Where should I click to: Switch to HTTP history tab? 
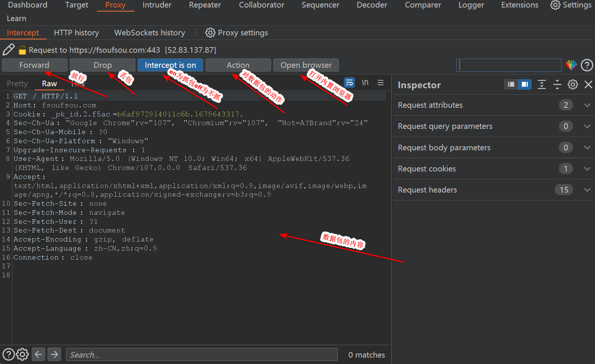(x=76, y=33)
